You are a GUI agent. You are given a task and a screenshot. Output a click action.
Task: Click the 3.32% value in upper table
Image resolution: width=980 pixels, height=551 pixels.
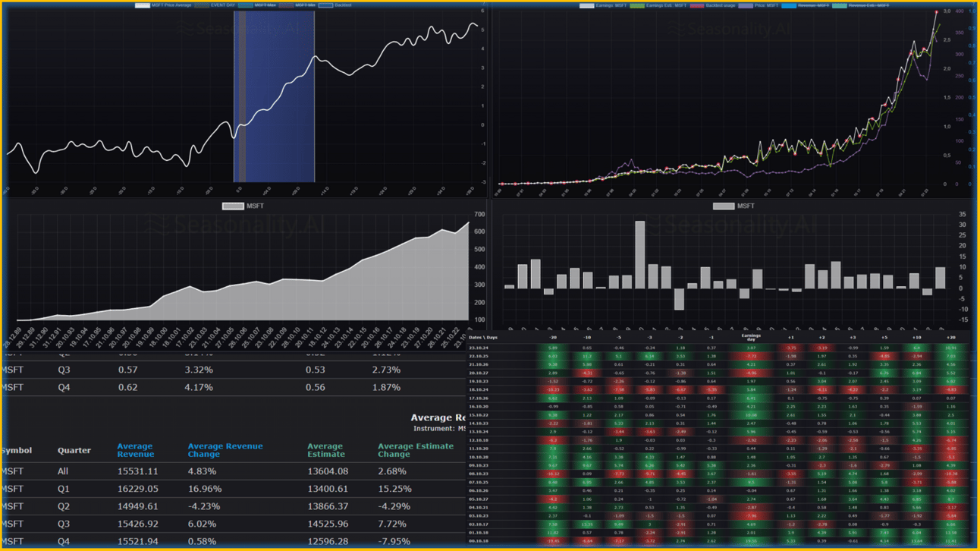click(199, 370)
